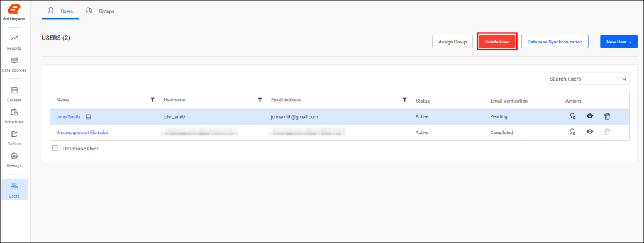Viewport: 644px width, 243px height.
Task: Switch to the Groups tab
Action: 100,11
